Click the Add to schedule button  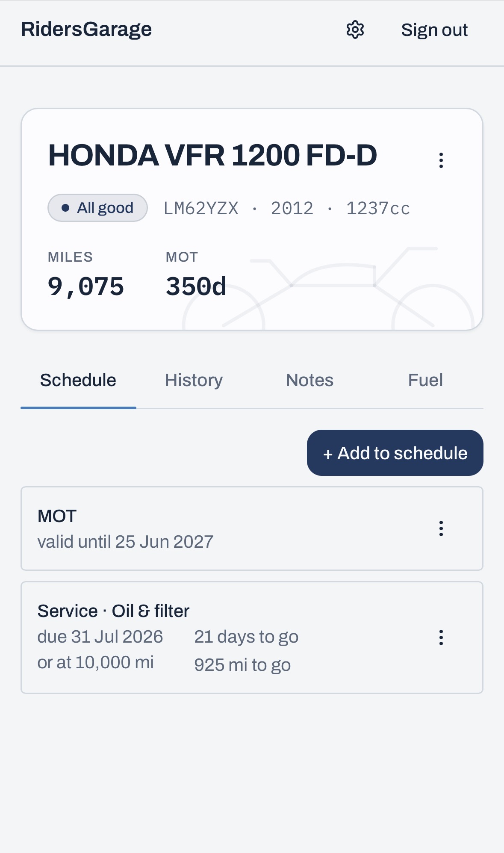point(395,453)
